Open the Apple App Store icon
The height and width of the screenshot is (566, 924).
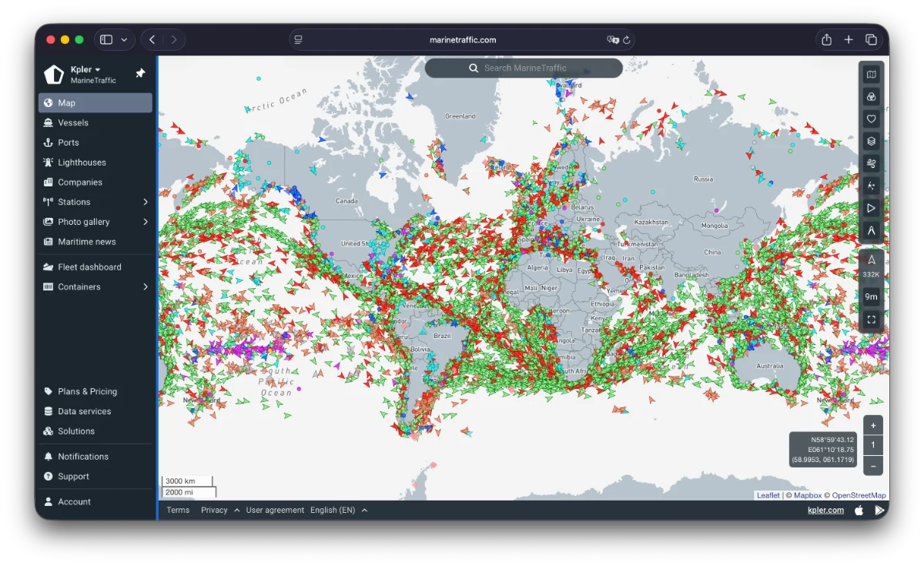859,510
